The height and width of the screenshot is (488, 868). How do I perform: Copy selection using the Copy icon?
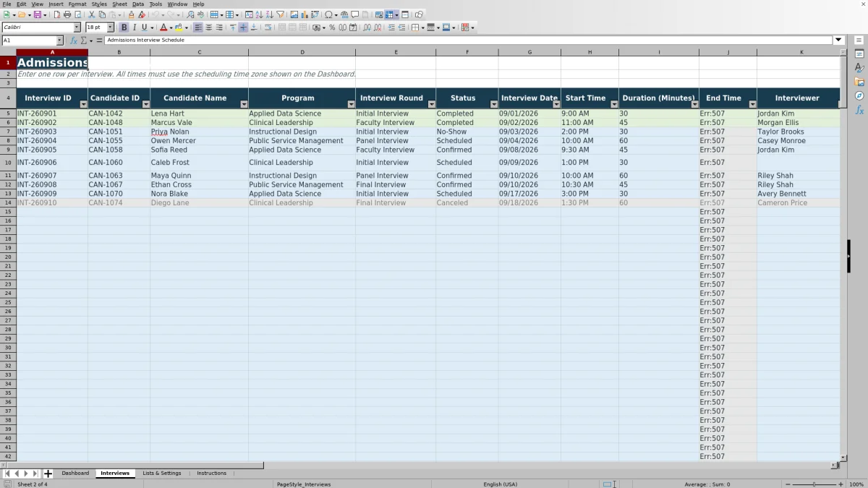(x=102, y=14)
